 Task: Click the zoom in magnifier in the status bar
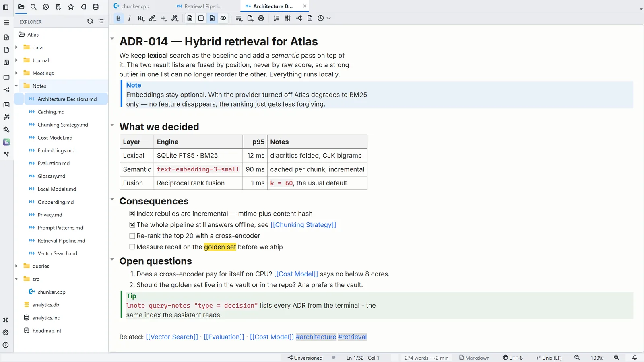[616, 358]
